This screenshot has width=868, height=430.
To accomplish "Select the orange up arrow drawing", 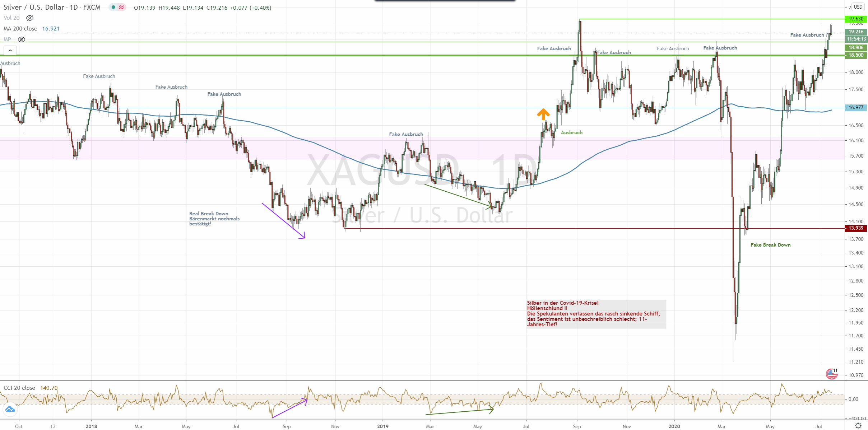I will pos(543,114).
